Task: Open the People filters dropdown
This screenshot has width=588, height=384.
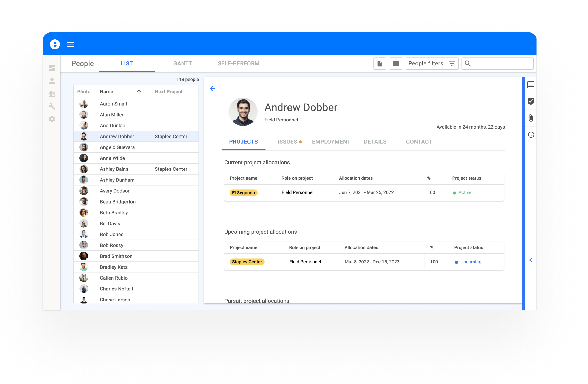Action: click(x=432, y=64)
